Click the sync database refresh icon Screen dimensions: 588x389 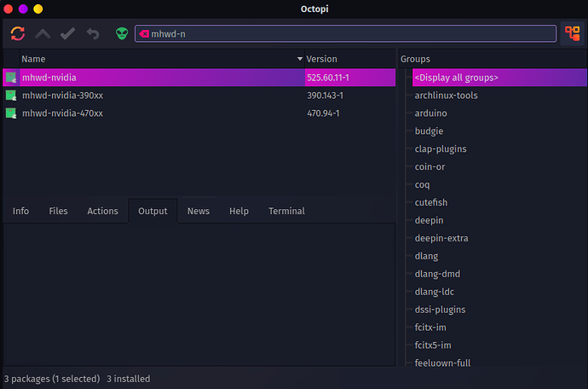tap(18, 33)
